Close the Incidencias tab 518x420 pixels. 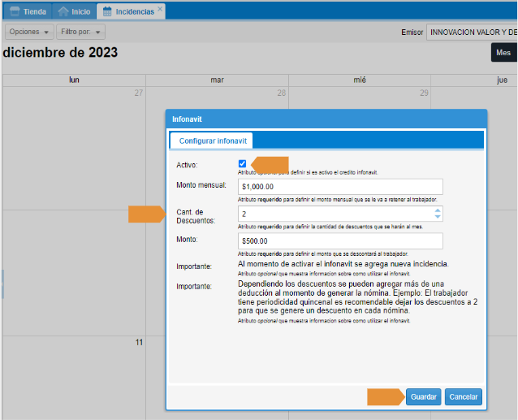click(160, 9)
